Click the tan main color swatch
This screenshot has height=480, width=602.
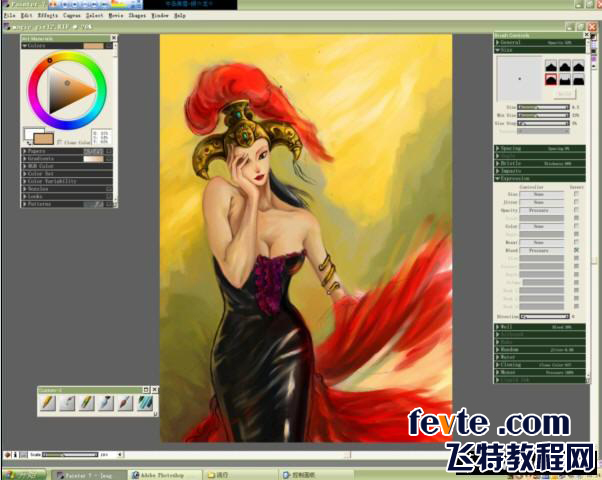tap(43, 138)
